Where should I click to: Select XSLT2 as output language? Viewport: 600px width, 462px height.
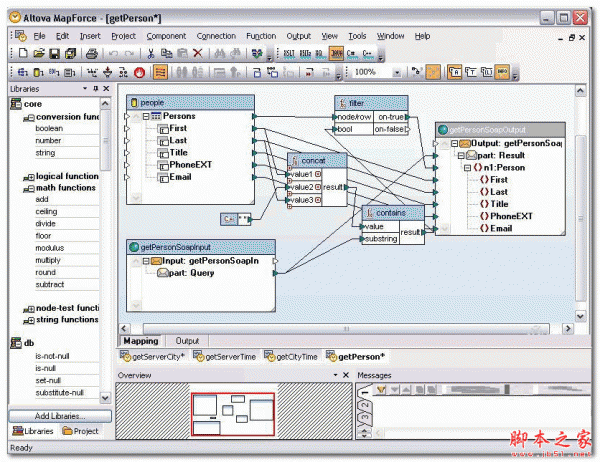pyautogui.click(x=305, y=53)
